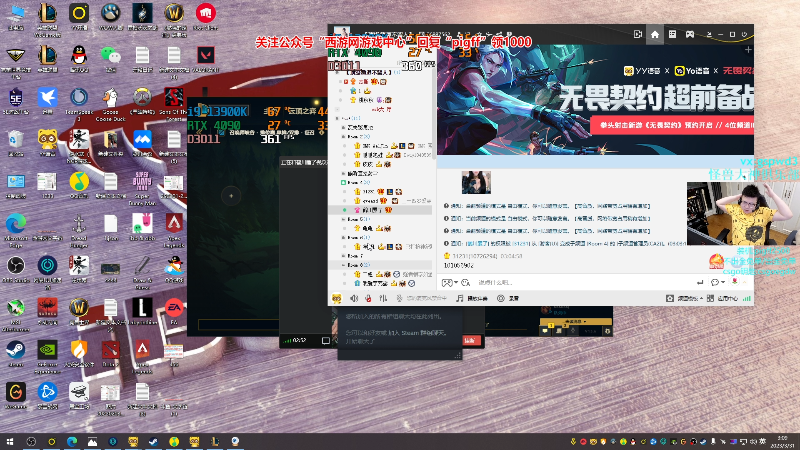The image size is (800, 450).
Task: Open the EA app desktop icon
Action: tap(173, 311)
